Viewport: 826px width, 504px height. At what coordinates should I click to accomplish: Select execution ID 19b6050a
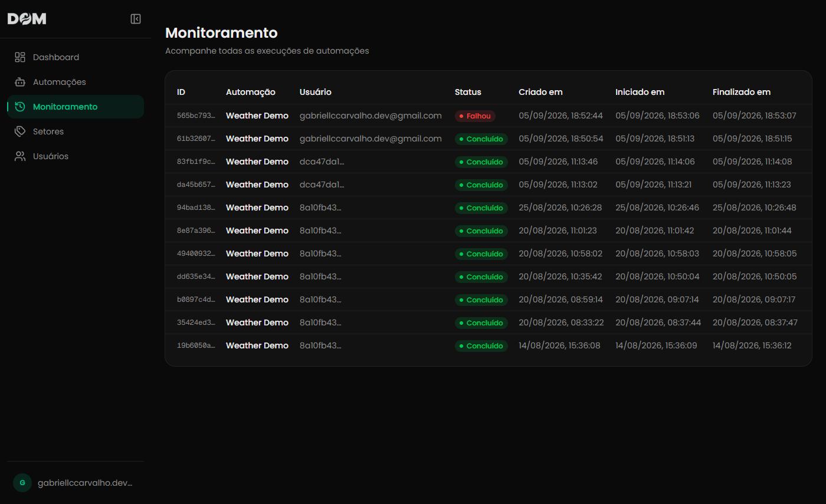pos(196,345)
